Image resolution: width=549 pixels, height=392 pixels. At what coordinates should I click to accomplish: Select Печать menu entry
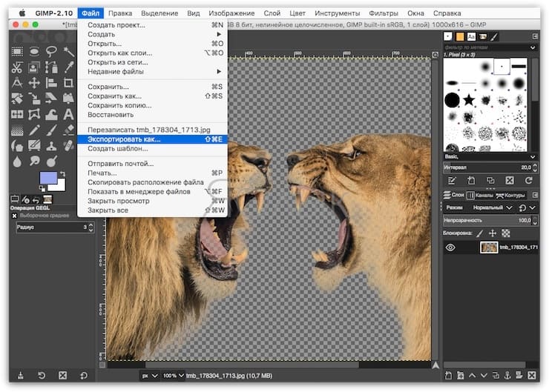[x=153, y=173]
